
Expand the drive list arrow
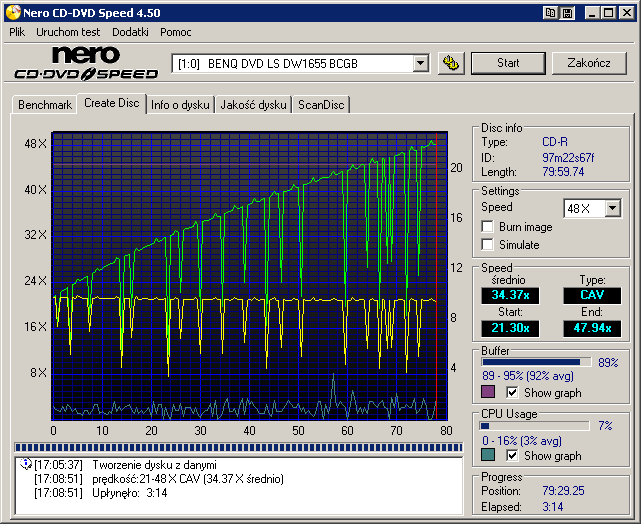420,64
